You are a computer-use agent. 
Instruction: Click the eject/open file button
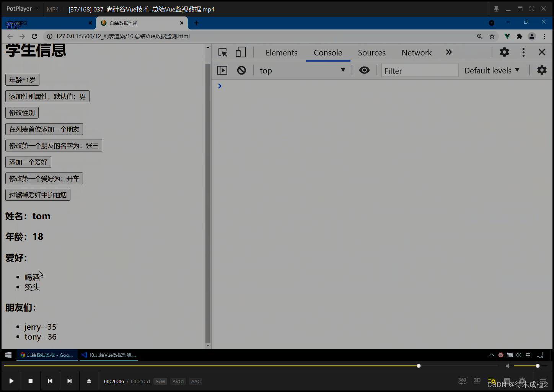coord(89,381)
